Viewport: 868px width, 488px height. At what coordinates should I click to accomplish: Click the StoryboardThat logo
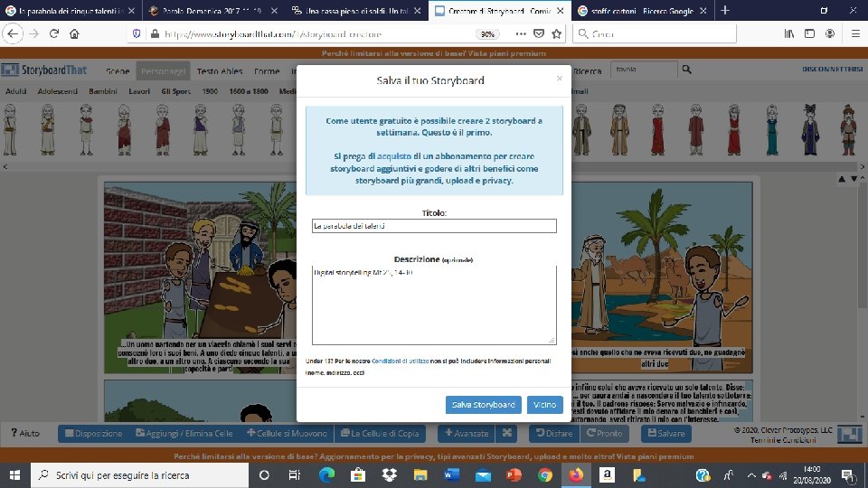point(44,70)
